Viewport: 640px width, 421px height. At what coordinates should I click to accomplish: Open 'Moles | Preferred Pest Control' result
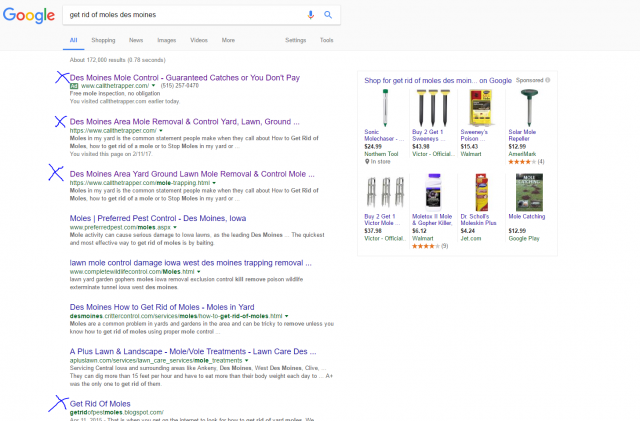coord(158,218)
